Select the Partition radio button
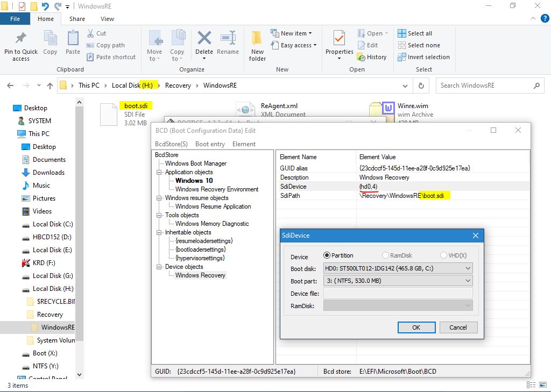 (327, 255)
